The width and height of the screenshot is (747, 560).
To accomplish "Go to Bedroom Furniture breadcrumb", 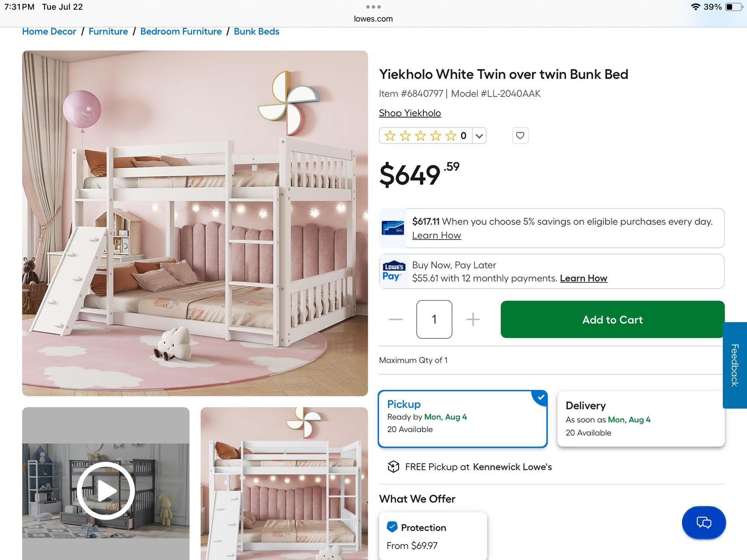I will click(181, 31).
